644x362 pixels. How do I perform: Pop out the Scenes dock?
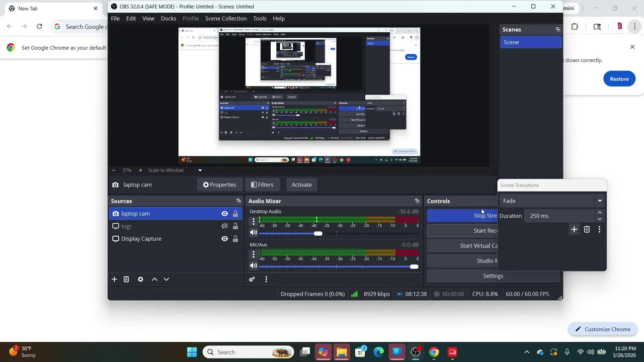point(557,30)
